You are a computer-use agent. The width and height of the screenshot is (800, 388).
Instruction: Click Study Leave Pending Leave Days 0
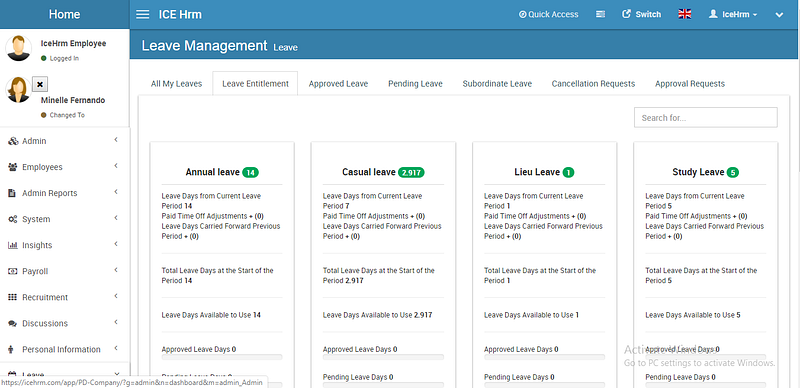click(x=680, y=377)
